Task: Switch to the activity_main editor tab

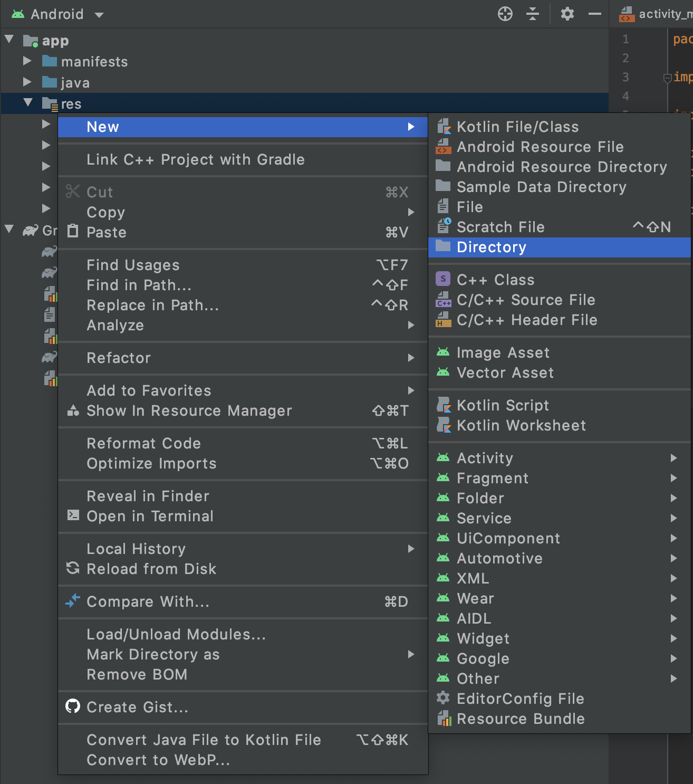Action: 653,14
